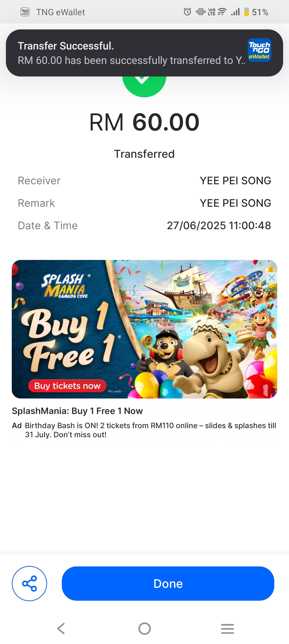The width and height of the screenshot is (289, 644).
Task: Tap the transfer date and time value
Action: pyautogui.click(x=219, y=226)
